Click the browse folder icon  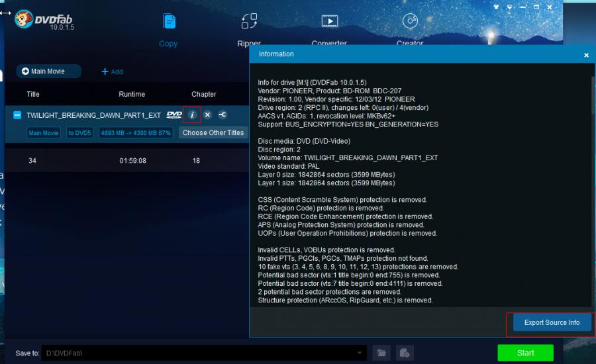[381, 353]
